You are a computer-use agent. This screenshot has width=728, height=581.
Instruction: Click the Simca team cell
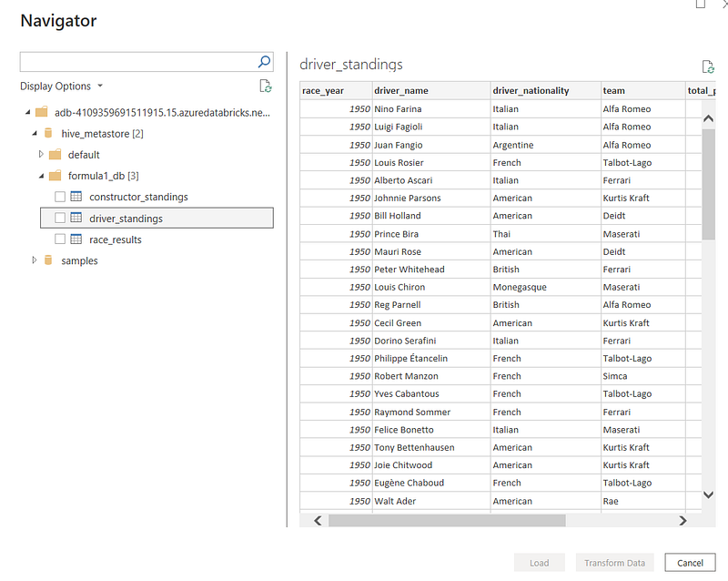pos(643,376)
